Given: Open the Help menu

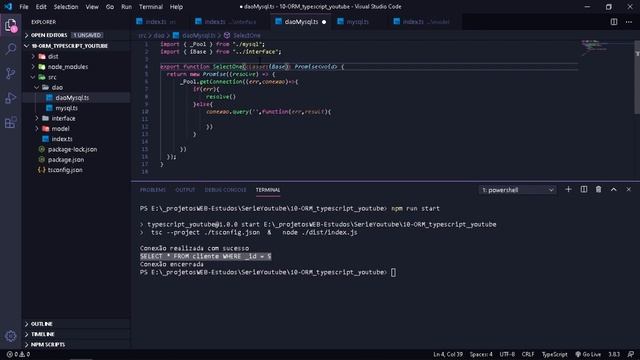Looking at the screenshot, I should point(176,7).
